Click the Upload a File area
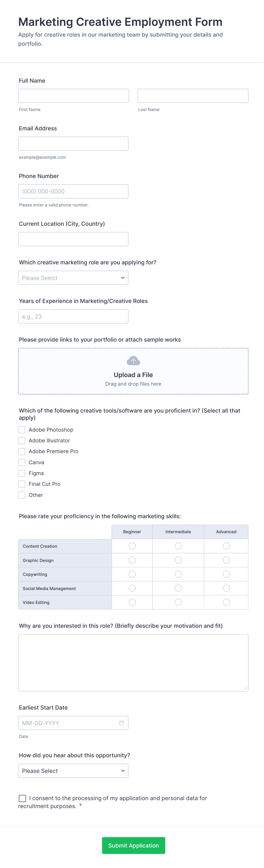 point(133,375)
